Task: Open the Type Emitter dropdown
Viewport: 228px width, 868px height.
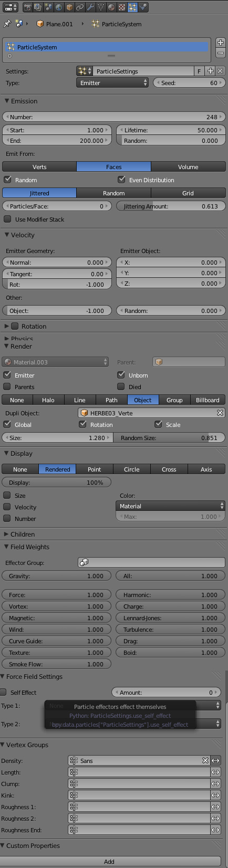Action: pos(113,83)
